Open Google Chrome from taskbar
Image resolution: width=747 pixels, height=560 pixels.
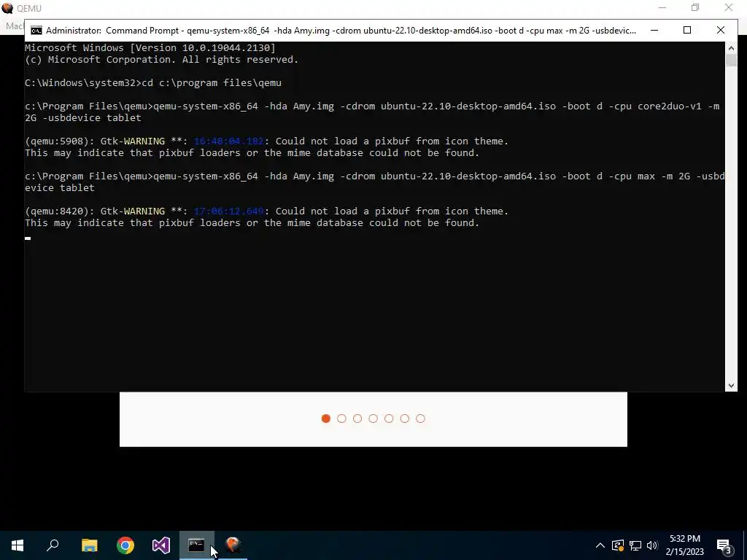pos(125,545)
